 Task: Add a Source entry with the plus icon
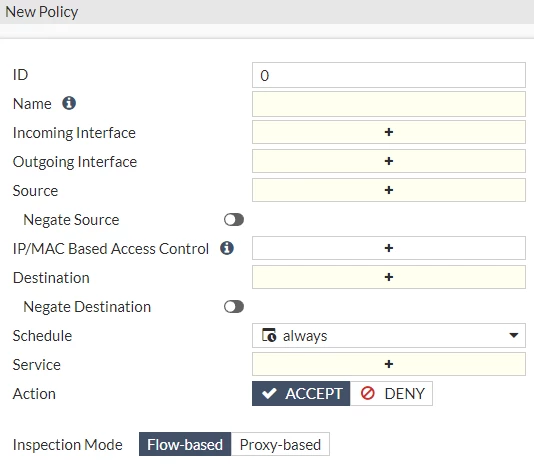click(x=389, y=190)
